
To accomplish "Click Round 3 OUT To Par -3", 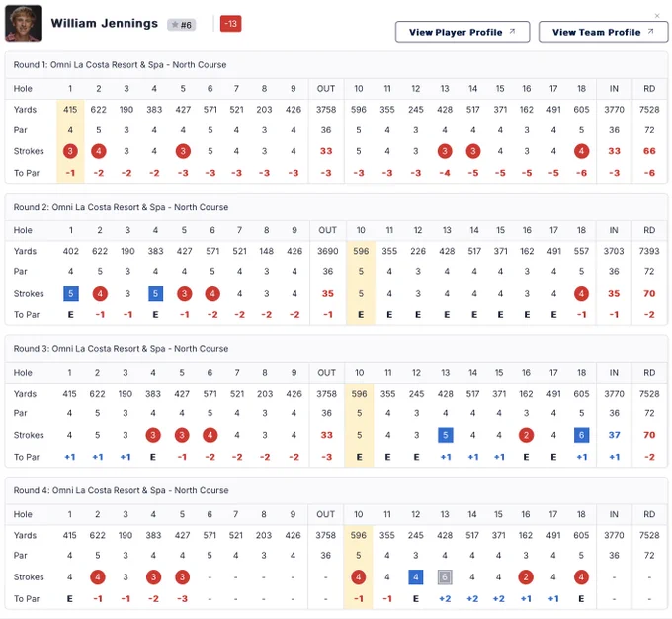I will click(326, 457).
